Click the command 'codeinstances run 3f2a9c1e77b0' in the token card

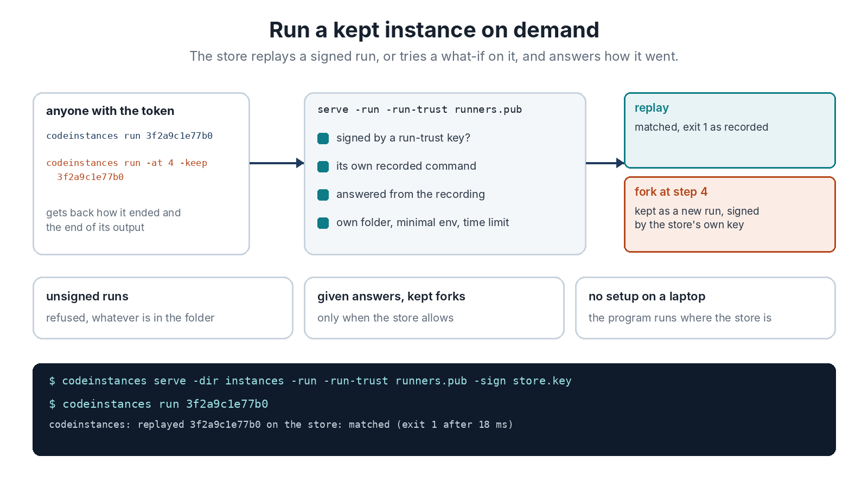tap(129, 136)
